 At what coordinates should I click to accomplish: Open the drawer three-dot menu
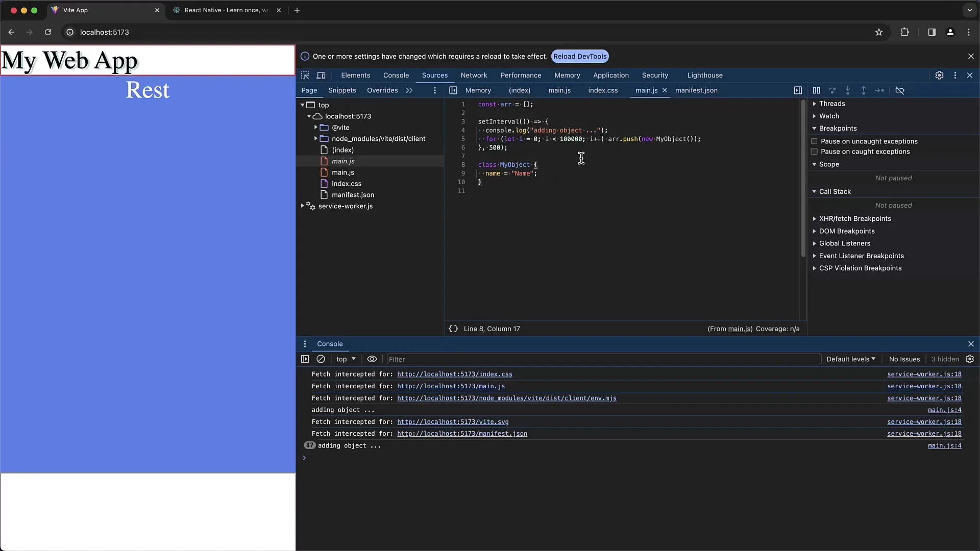point(305,344)
